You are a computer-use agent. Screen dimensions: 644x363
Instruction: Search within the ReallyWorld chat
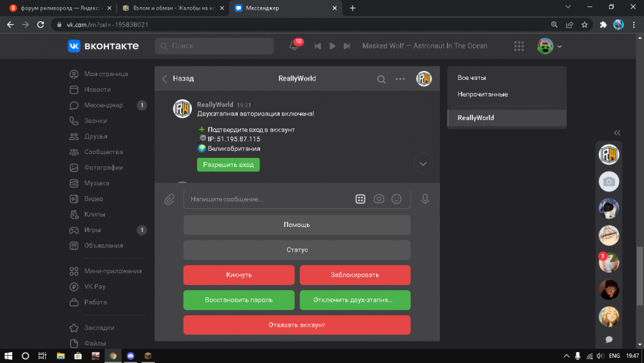(x=381, y=79)
